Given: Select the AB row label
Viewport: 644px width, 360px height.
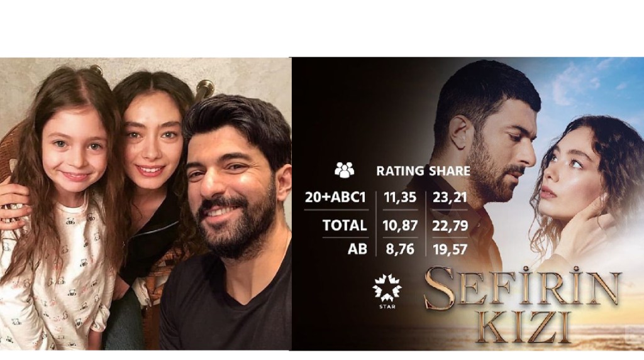Looking at the screenshot, I should (x=357, y=249).
